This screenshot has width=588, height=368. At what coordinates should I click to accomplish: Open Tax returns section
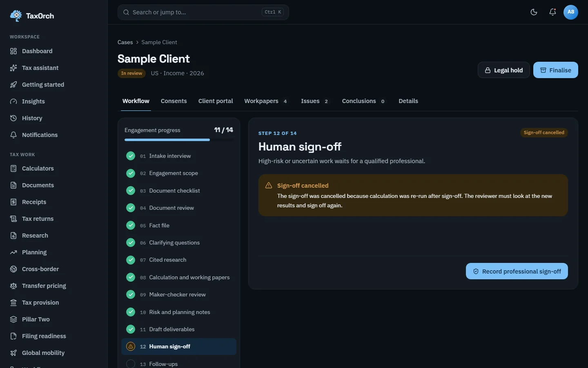54,219
